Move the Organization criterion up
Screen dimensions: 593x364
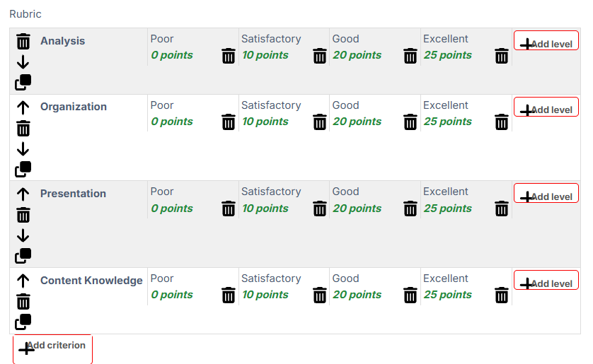pos(23,108)
